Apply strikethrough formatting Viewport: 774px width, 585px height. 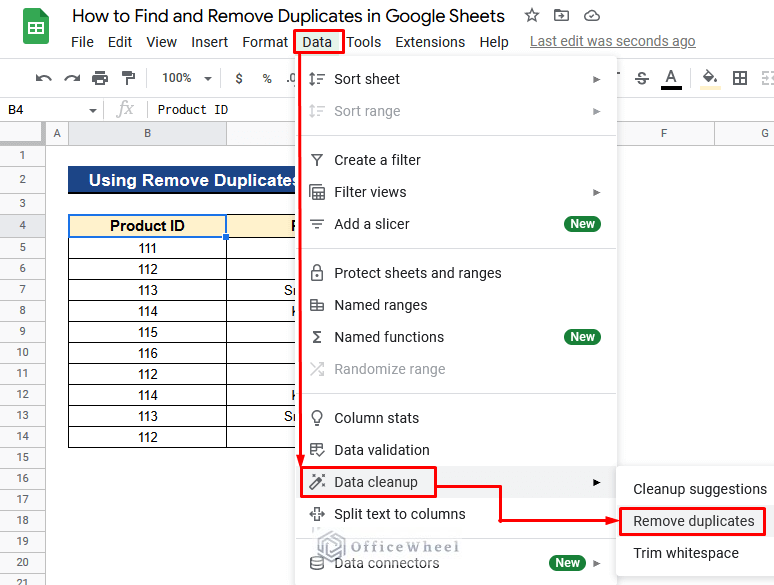(642, 78)
